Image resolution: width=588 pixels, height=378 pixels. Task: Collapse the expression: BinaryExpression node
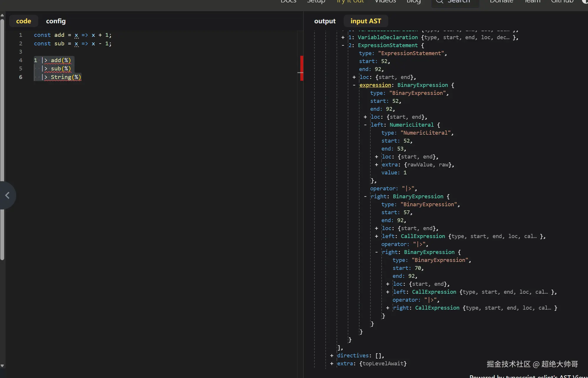[354, 85]
